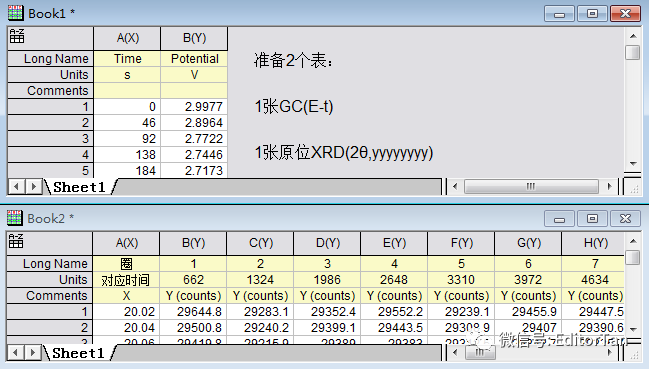Click the '对应时间' units cell in Book2
The image size is (649, 369).
[127, 280]
